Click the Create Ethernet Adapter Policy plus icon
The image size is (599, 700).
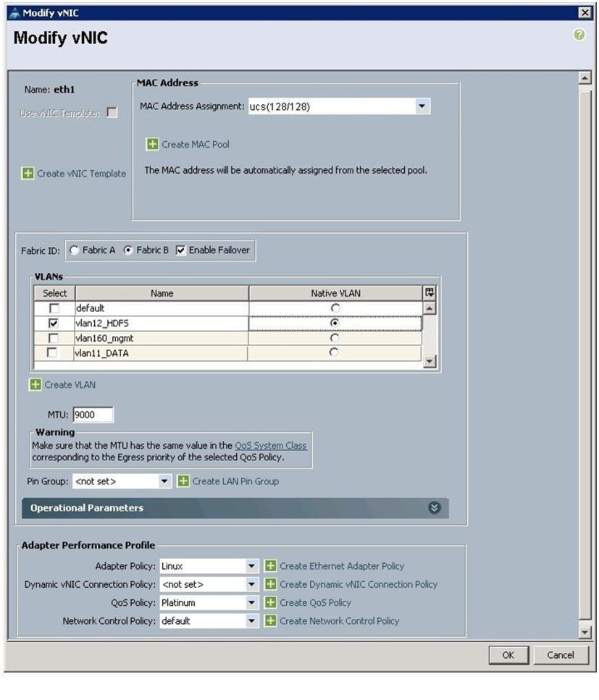point(270,566)
